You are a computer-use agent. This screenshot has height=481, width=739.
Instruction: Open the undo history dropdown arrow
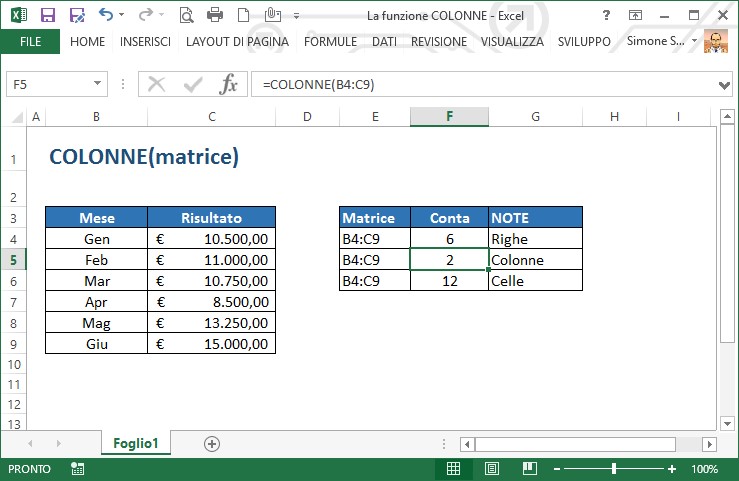point(122,15)
